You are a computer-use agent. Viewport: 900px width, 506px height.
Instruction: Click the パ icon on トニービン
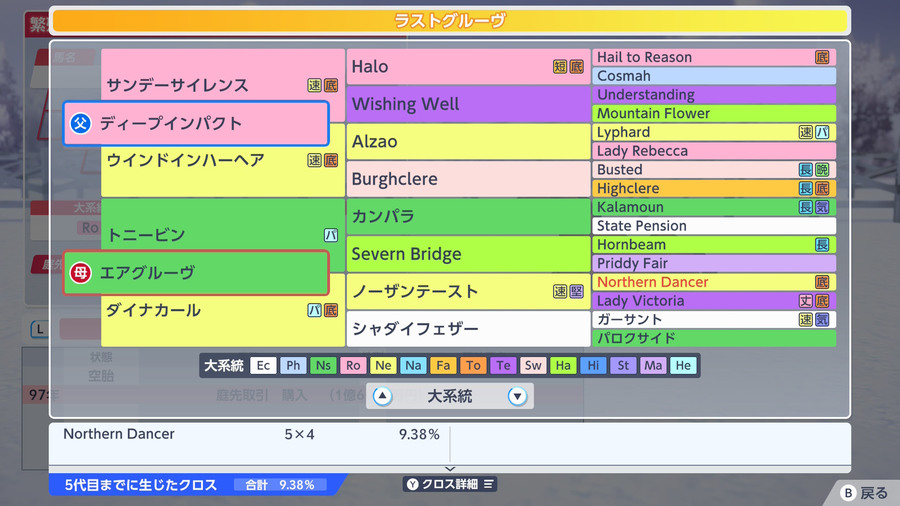331,235
